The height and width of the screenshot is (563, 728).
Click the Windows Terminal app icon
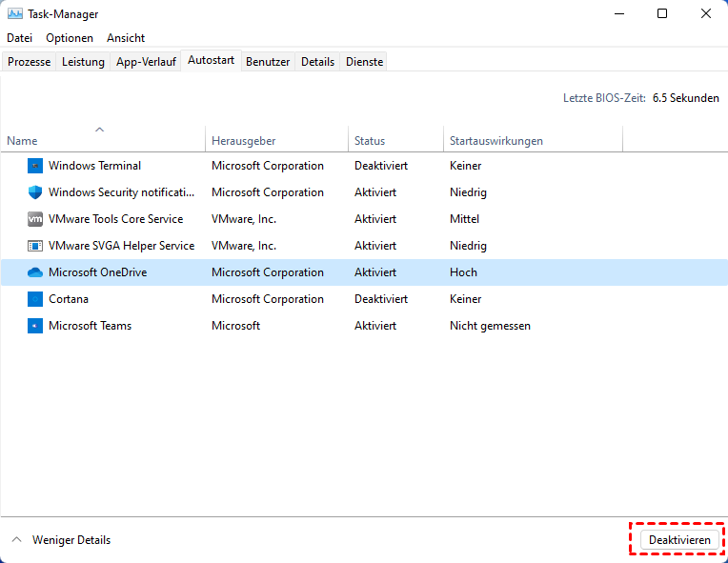[35, 166]
